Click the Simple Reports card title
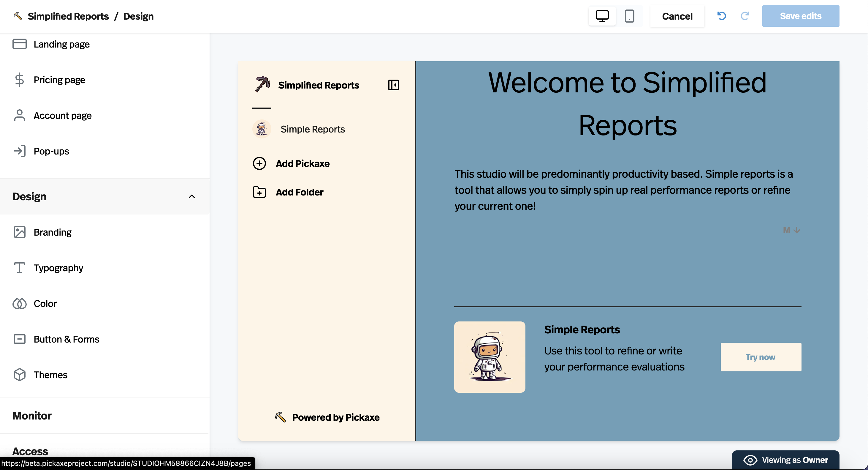 click(582, 329)
